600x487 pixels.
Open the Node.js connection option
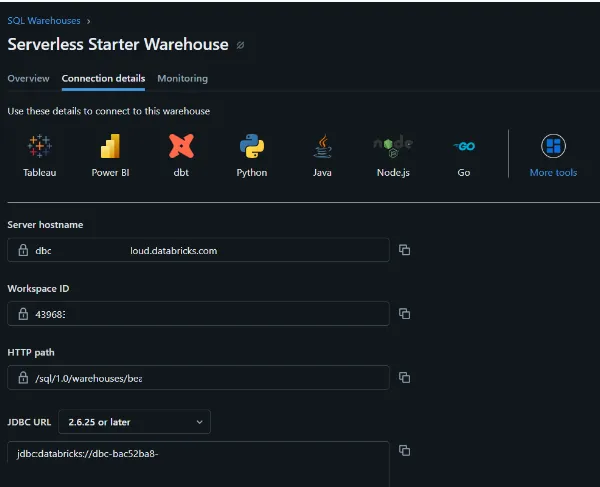click(x=393, y=155)
